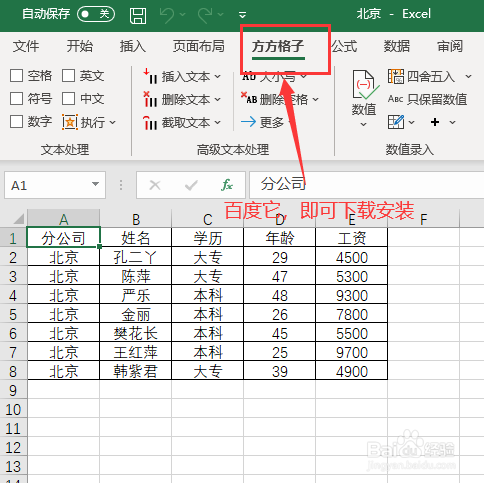Click cell containing 樊花长

[x=136, y=333]
